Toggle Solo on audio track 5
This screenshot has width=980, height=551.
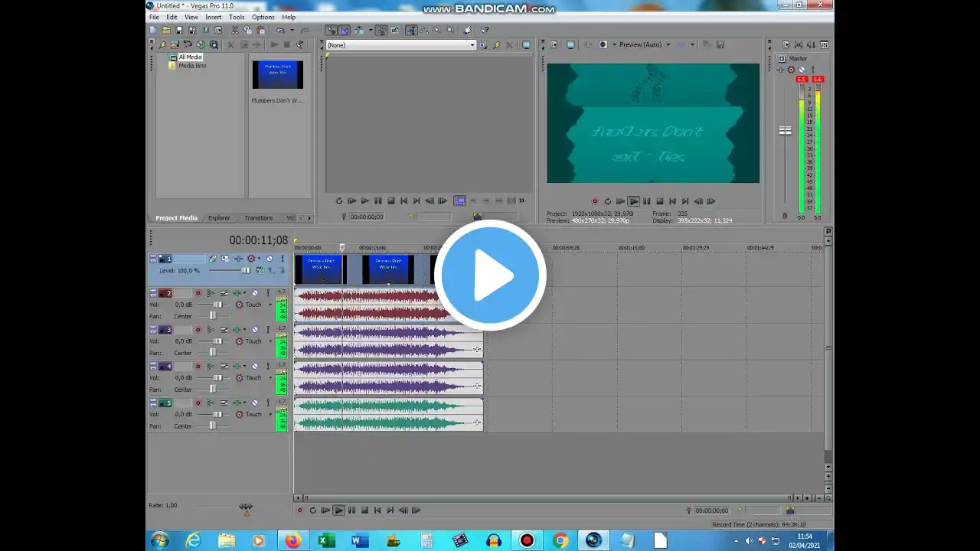pos(267,403)
